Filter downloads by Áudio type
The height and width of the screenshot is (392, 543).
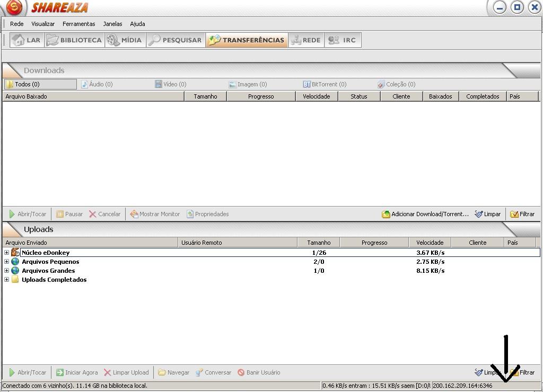coord(97,84)
